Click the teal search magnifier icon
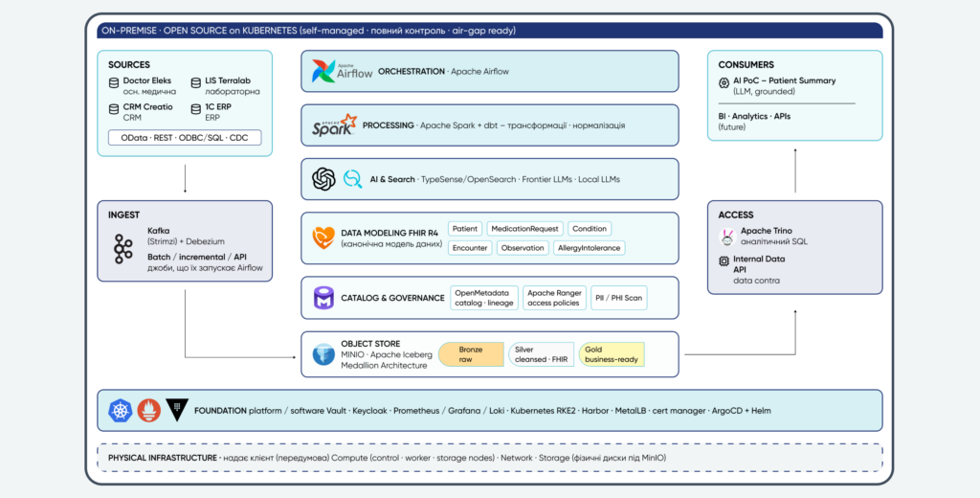 click(x=353, y=179)
